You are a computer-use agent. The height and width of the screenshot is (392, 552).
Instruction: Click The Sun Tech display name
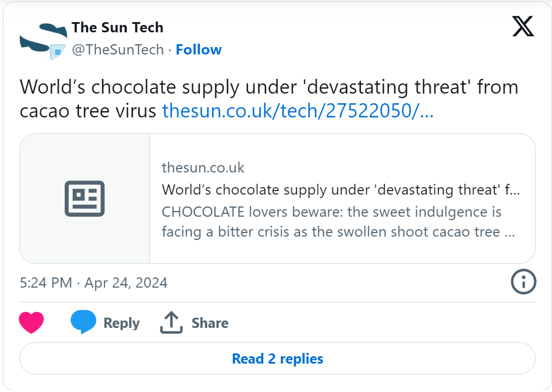coord(117,27)
